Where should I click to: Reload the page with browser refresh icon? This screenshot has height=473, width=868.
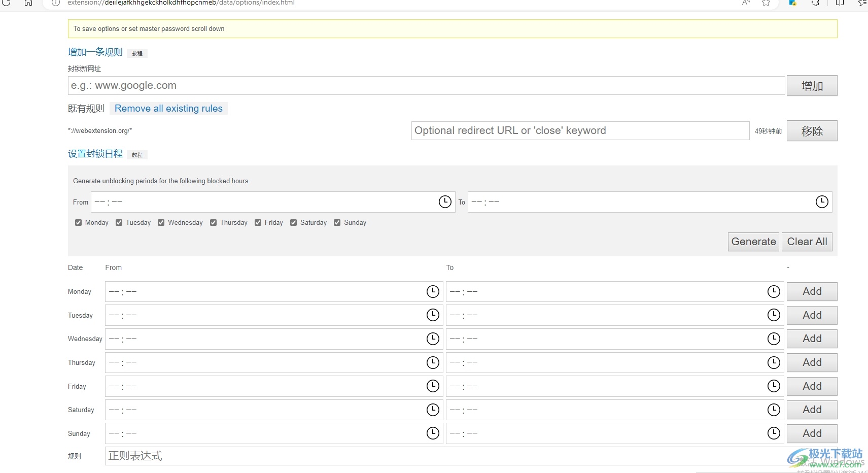pyautogui.click(x=7, y=3)
